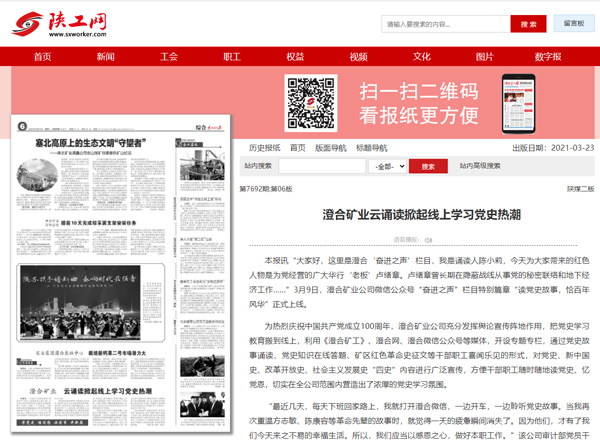Open the 权益 menu item

295,57
